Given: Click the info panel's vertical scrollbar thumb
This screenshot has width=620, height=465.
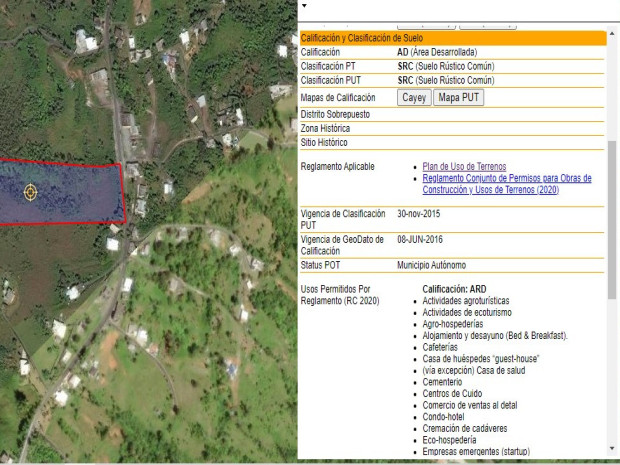Looking at the screenshot, I should click(x=612, y=220).
